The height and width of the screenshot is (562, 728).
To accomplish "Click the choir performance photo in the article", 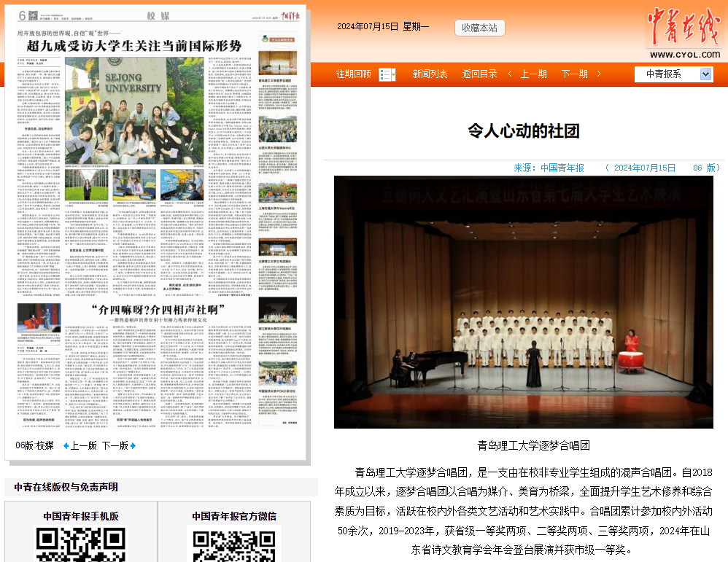I will 523,302.
